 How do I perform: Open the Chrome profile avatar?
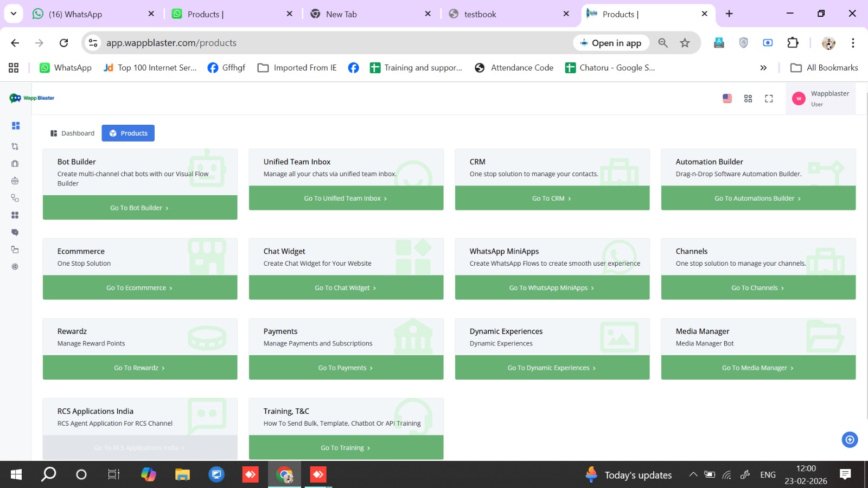coord(828,43)
